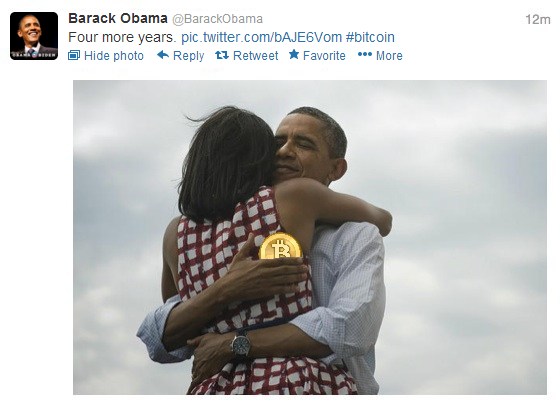560x405 pixels.
Task: Select the Hide photo text
Action: [114, 56]
